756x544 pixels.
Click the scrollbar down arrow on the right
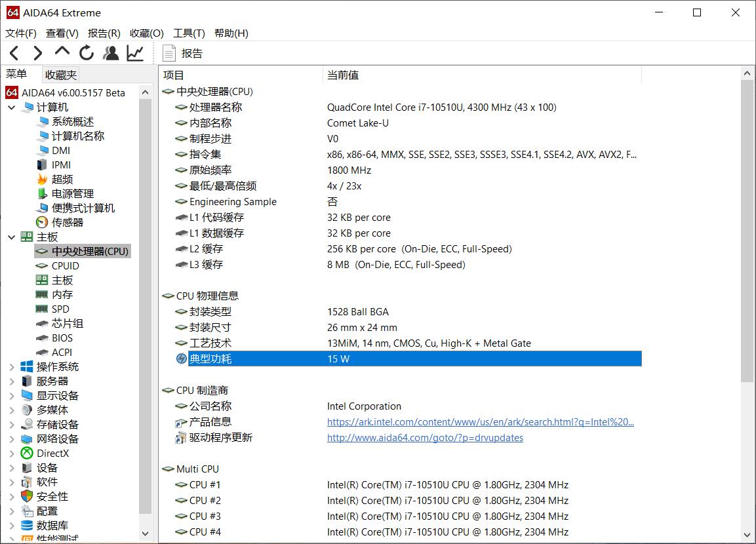click(747, 534)
